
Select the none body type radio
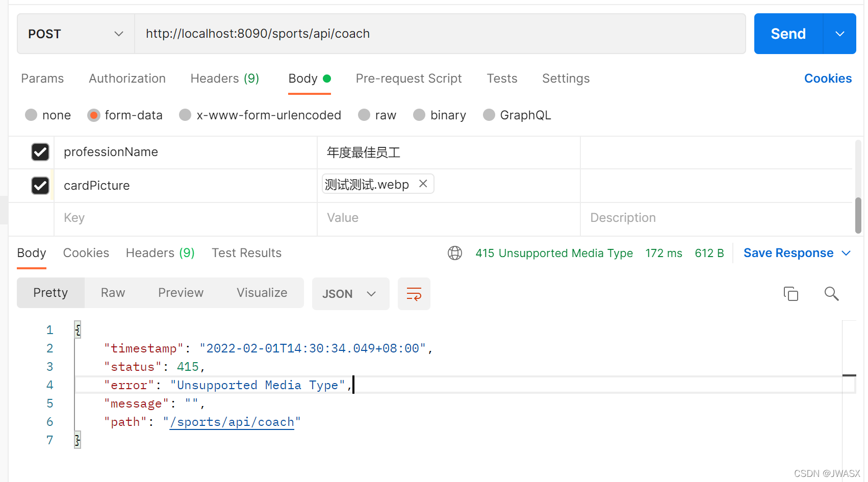tap(31, 115)
